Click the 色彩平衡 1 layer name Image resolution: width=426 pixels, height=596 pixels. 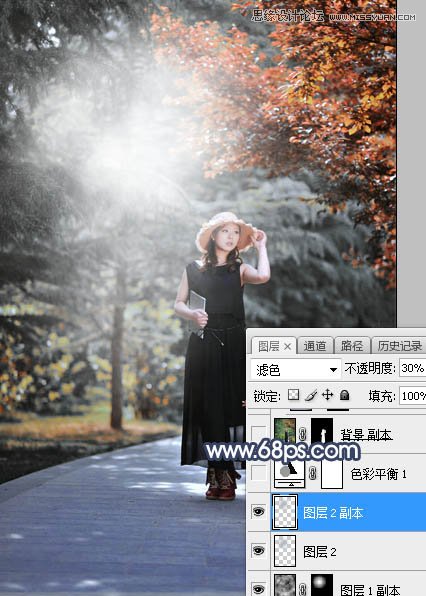click(x=378, y=474)
